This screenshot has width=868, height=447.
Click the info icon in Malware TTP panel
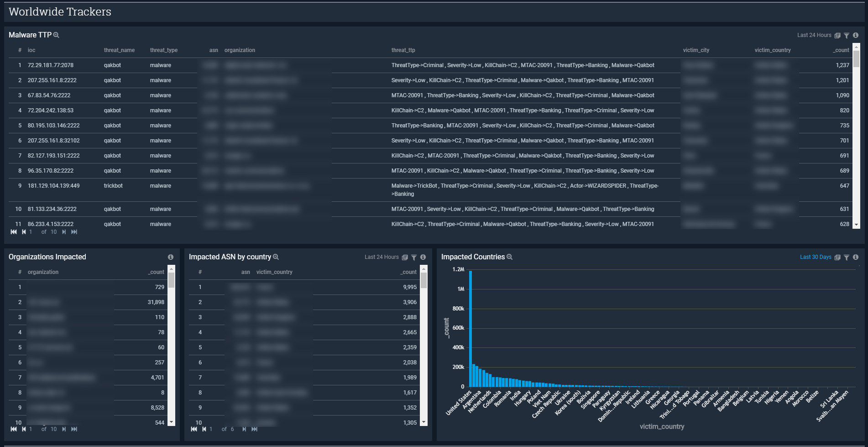(856, 35)
